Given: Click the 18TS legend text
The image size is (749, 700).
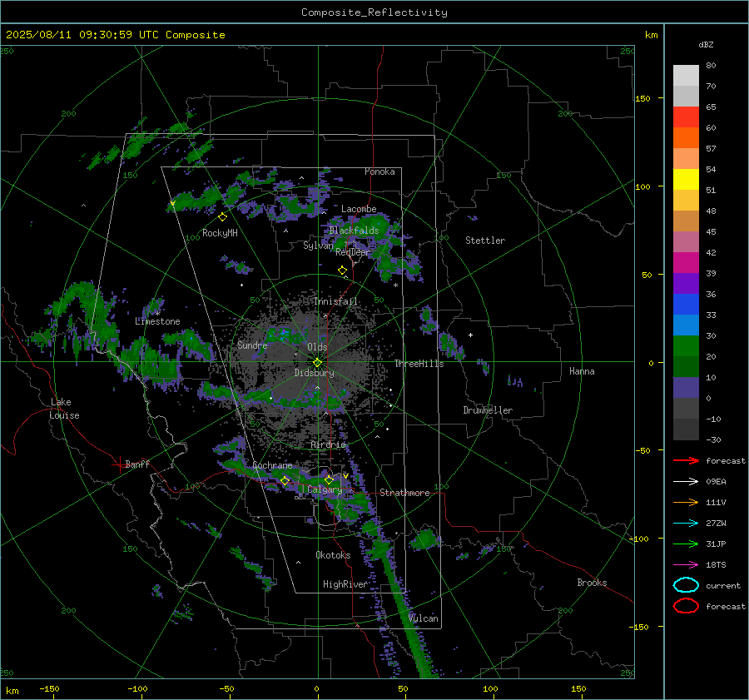Looking at the screenshot, I should [716, 565].
